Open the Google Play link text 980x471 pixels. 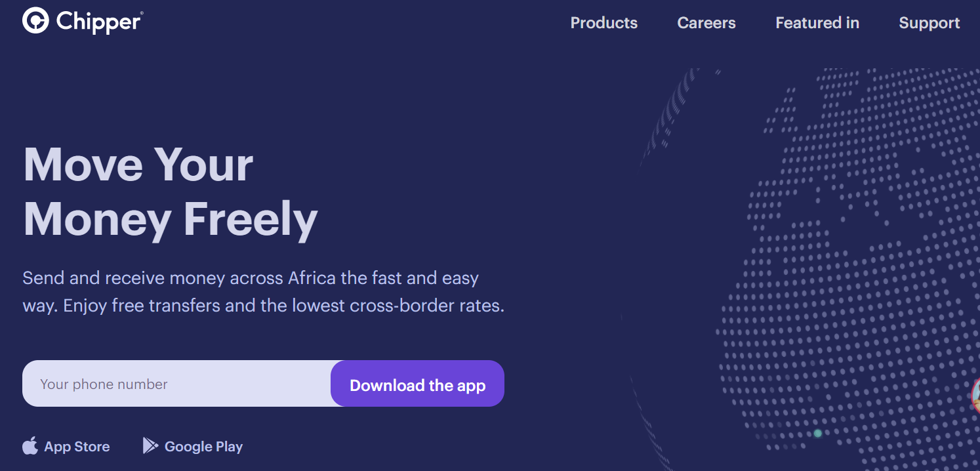pos(203,447)
